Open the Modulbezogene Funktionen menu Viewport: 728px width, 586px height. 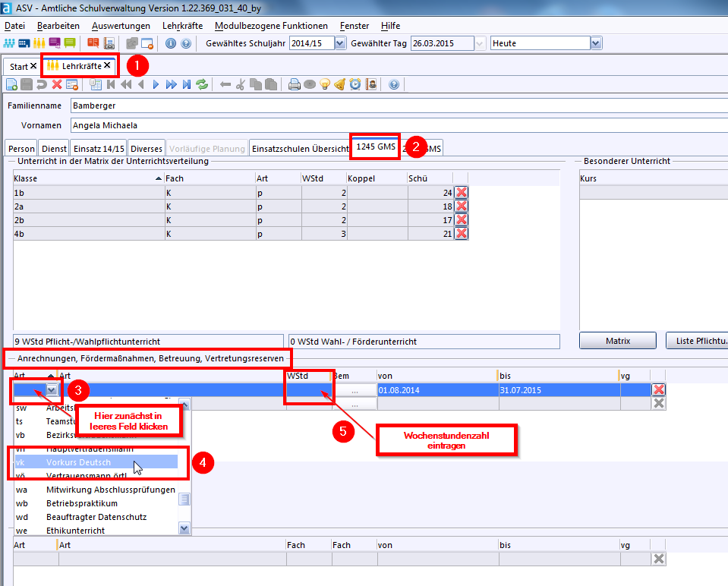pos(271,26)
